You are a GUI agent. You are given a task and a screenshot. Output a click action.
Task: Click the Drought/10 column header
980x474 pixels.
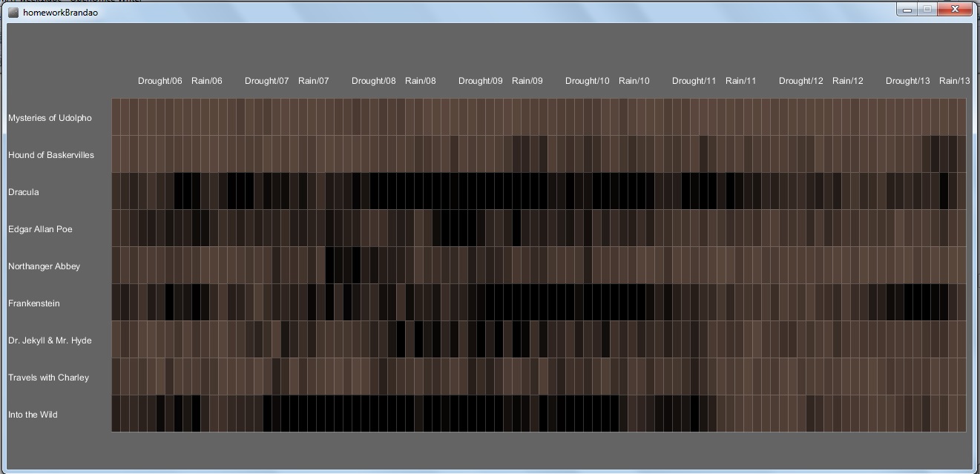tap(587, 81)
